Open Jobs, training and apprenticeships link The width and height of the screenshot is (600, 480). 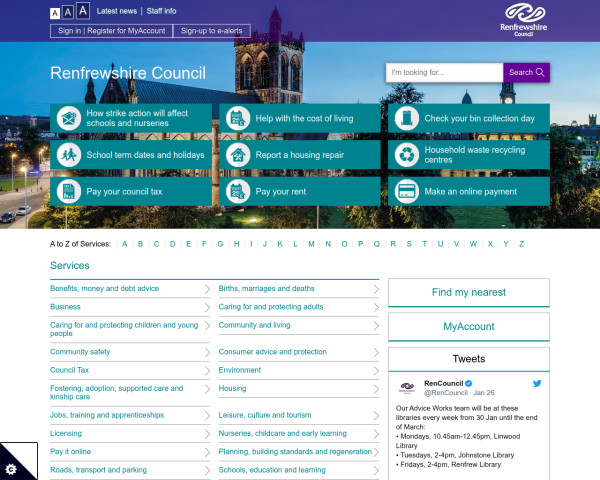tap(107, 415)
